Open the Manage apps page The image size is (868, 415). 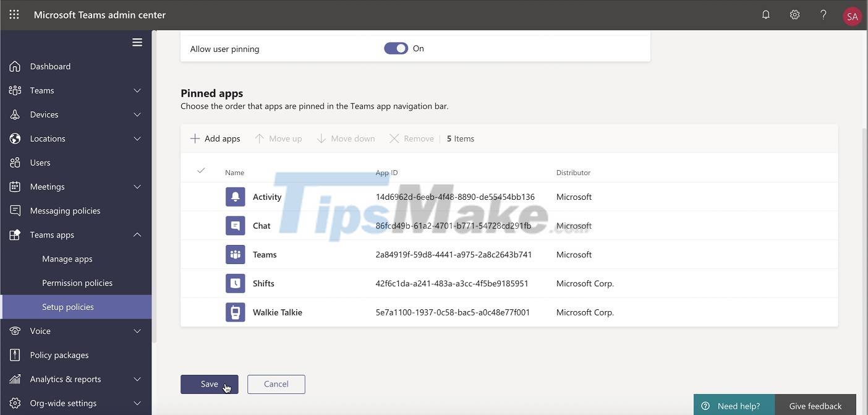click(67, 259)
